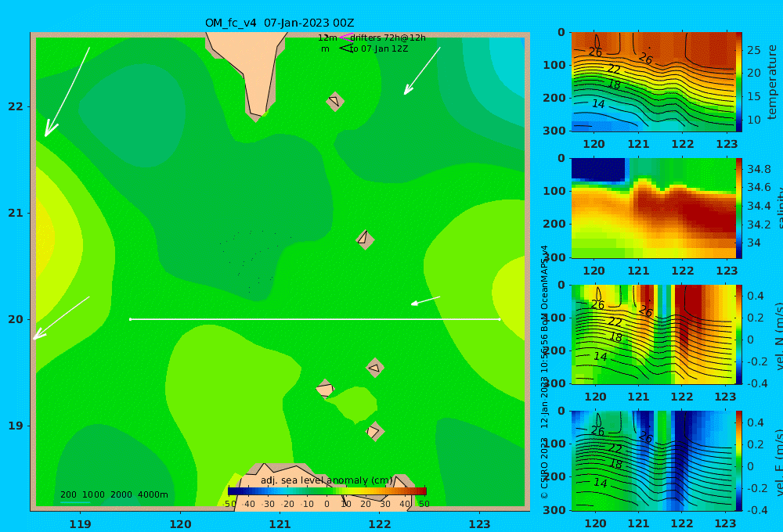The image size is (783, 532).
Task: Click the vel. N (m/s) colorbar
Action: click(739, 334)
